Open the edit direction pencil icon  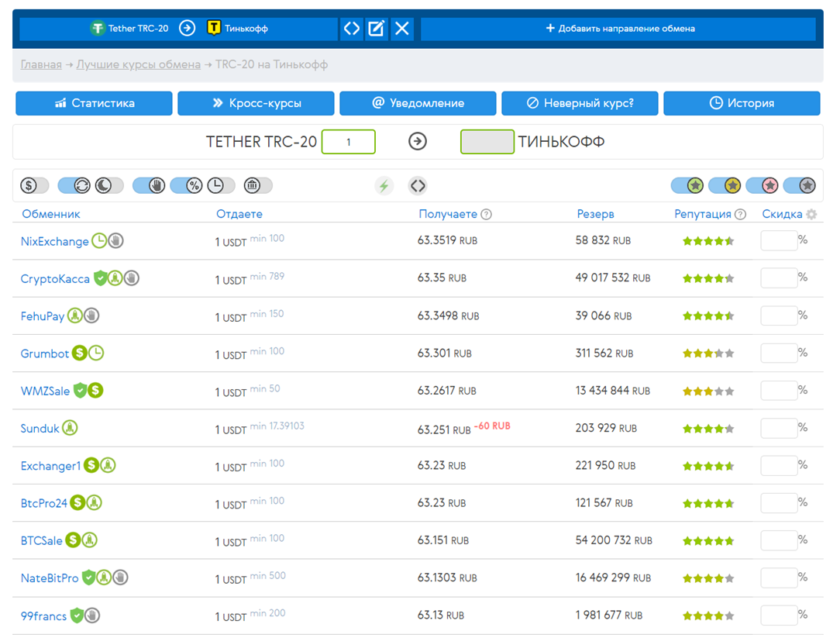[377, 29]
